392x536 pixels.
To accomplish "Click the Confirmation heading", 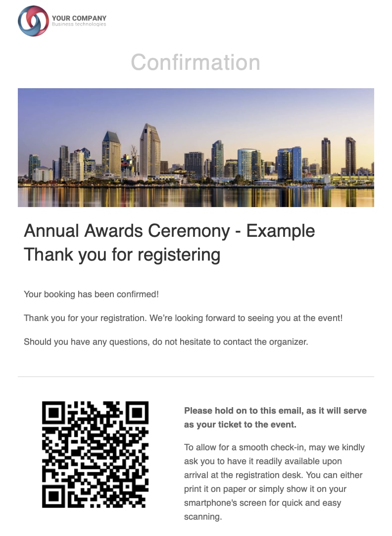I will 196,62.
